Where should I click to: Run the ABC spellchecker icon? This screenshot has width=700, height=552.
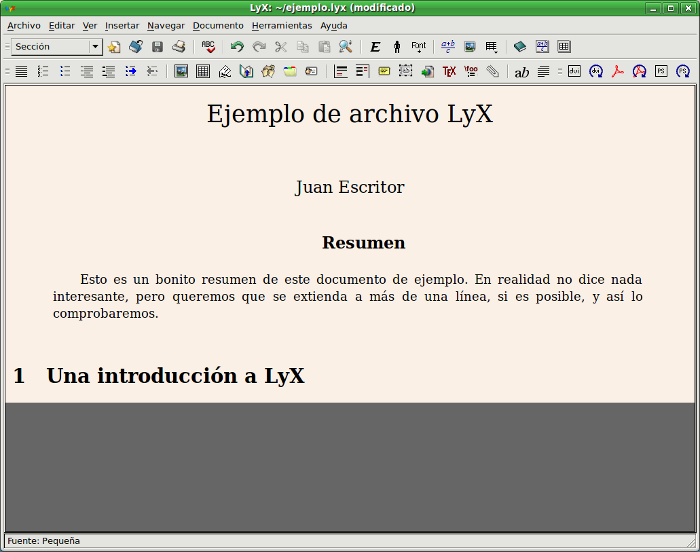pyautogui.click(x=208, y=46)
